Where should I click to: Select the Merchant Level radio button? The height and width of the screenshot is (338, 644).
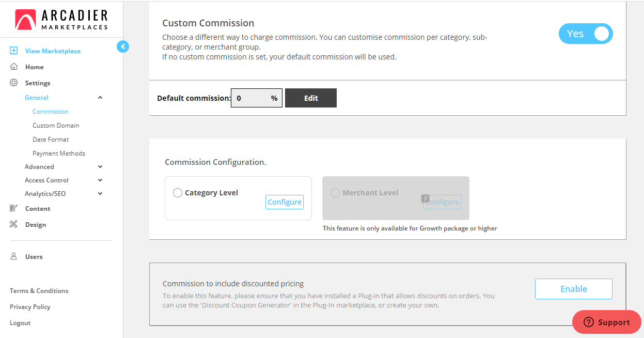335,193
